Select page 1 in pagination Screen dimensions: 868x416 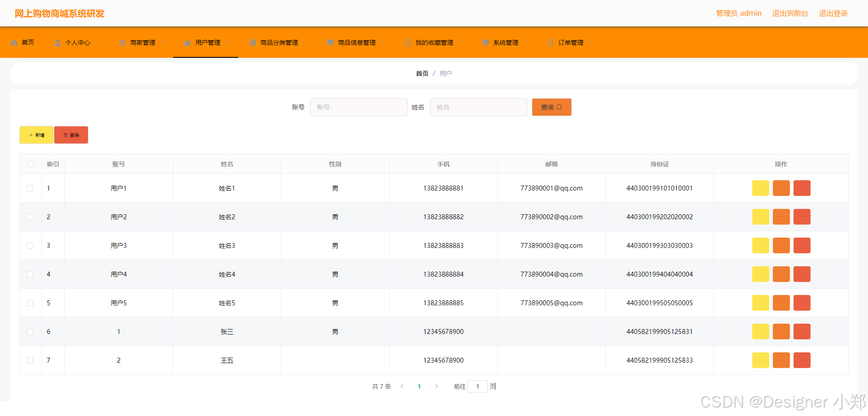[x=419, y=386]
